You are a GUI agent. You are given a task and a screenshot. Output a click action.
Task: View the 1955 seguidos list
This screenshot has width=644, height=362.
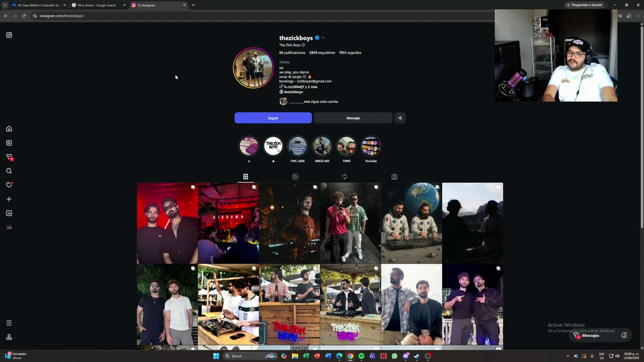click(350, 53)
